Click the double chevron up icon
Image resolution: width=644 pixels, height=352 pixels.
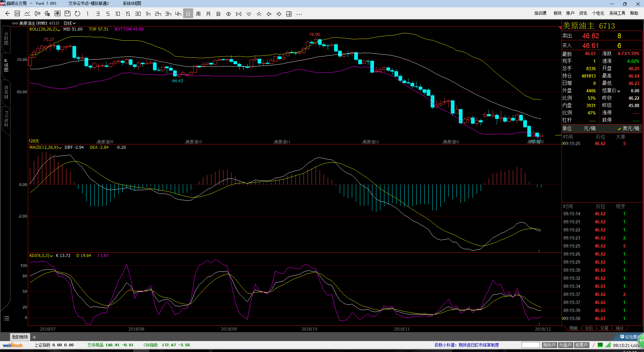pyautogui.click(x=259, y=14)
